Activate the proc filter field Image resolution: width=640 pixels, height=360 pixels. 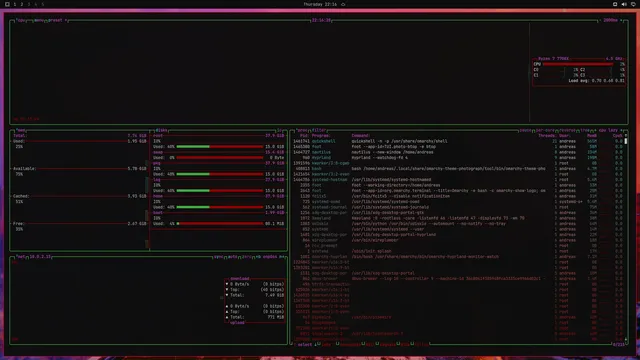[319, 130]
